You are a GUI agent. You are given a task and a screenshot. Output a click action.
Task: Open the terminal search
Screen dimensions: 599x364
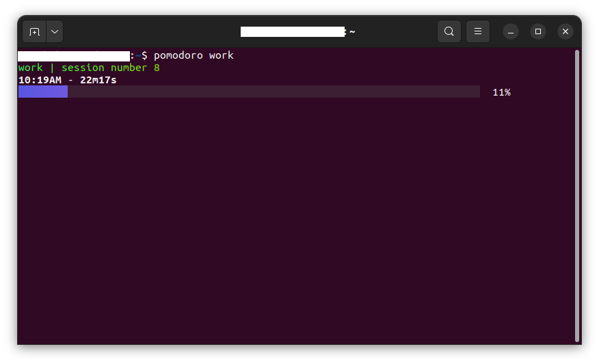449,31
